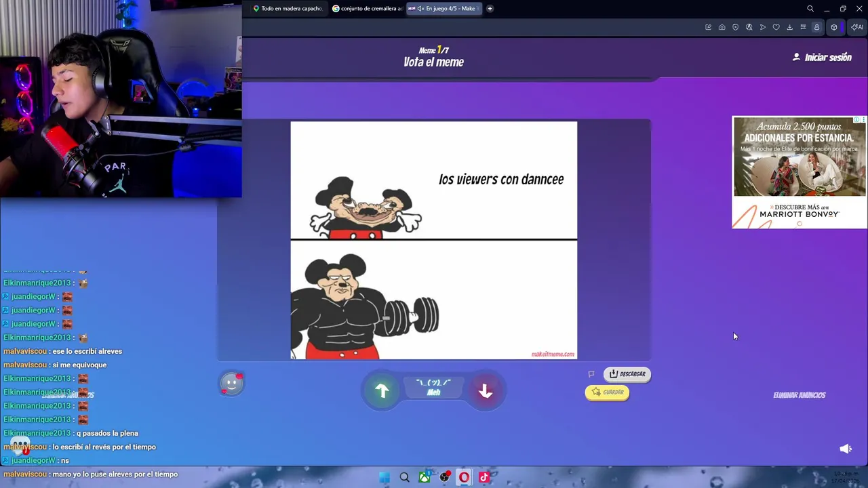Open the Opera AI assistant button
The height and width of the screenshot is (488, 868).
857,27
